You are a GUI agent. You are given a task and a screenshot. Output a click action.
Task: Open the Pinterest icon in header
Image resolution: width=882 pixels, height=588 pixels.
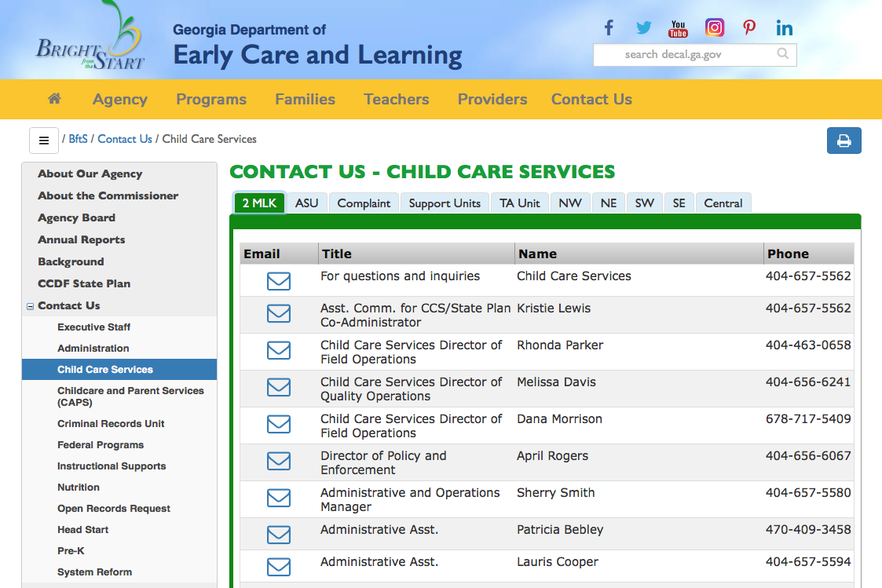tap(748, 27)
